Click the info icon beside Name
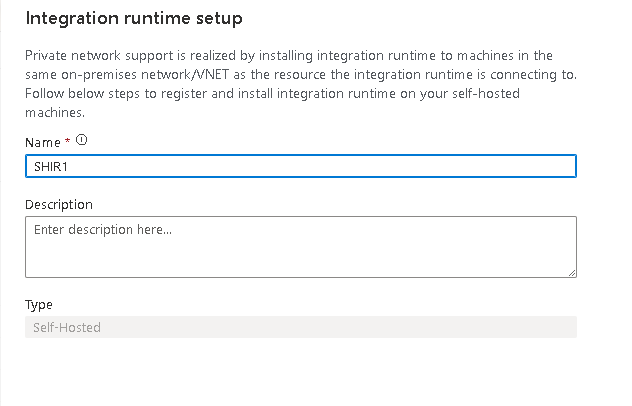The width and height of the screenshot is (632, 406). [81, 141]
